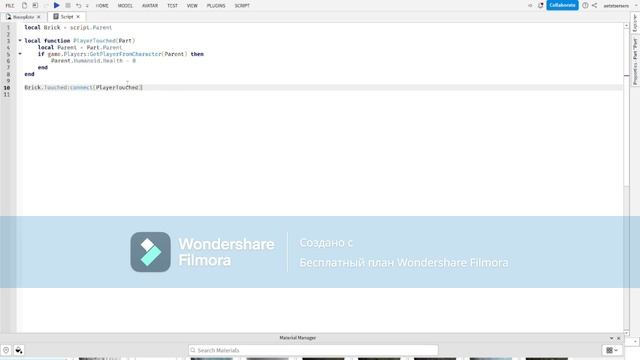Open the Properties side panel tab

pyautogui.click(x=635, y=61)
